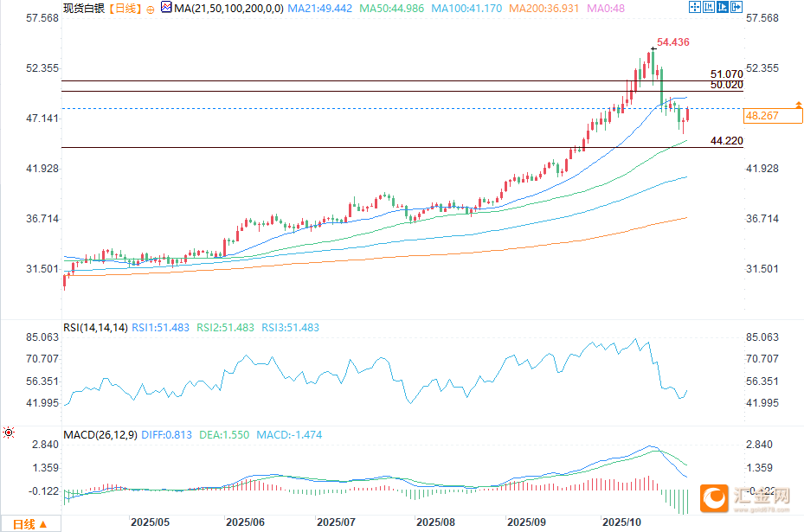Select the RSI(14,14,14) indicator label
This screenshot has height=532, width=804.
[95, 328]
